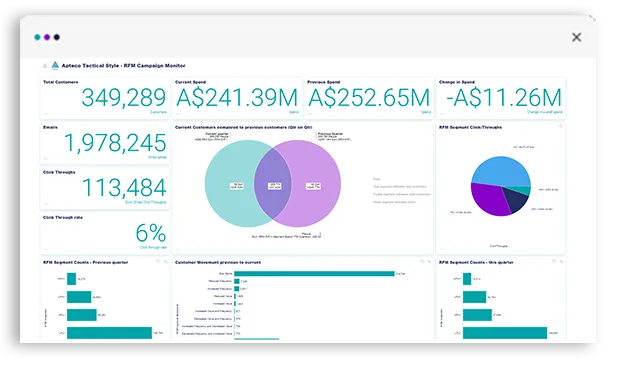Click the second bar in this quarter segment chart
640x380 pixels.
pos(474,297)
